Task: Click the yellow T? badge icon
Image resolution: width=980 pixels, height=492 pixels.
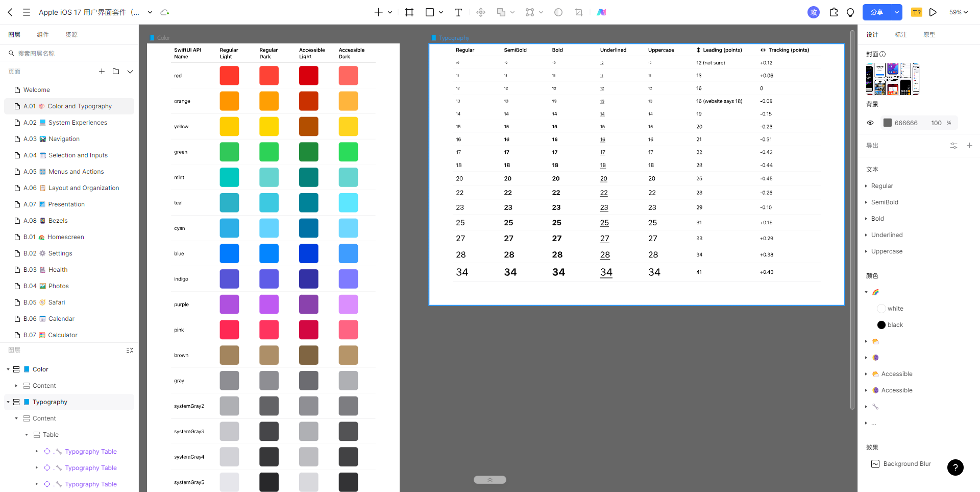Action: click(x=917, y=12)
